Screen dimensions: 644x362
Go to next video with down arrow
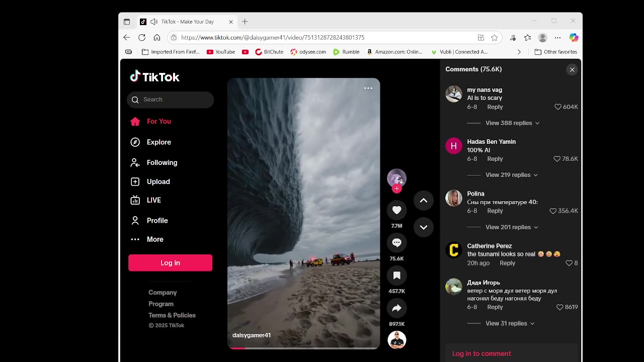[x=424, y=227]
